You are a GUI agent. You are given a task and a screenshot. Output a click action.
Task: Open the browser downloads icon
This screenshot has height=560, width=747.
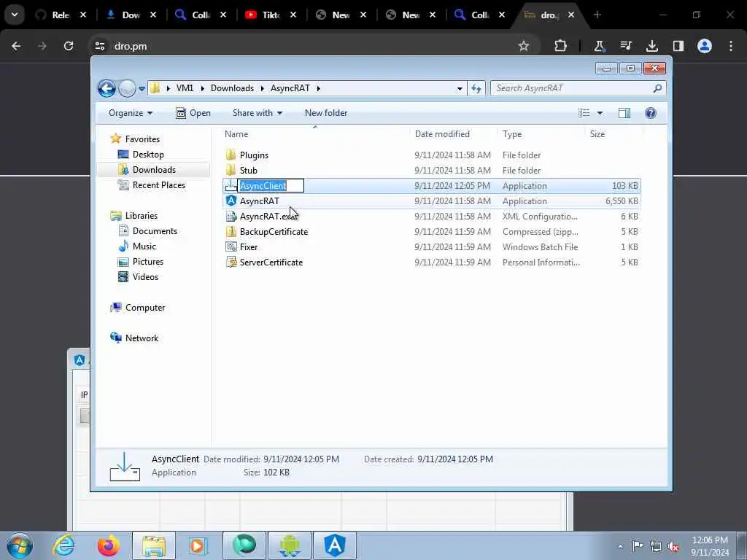pos(652,46)
